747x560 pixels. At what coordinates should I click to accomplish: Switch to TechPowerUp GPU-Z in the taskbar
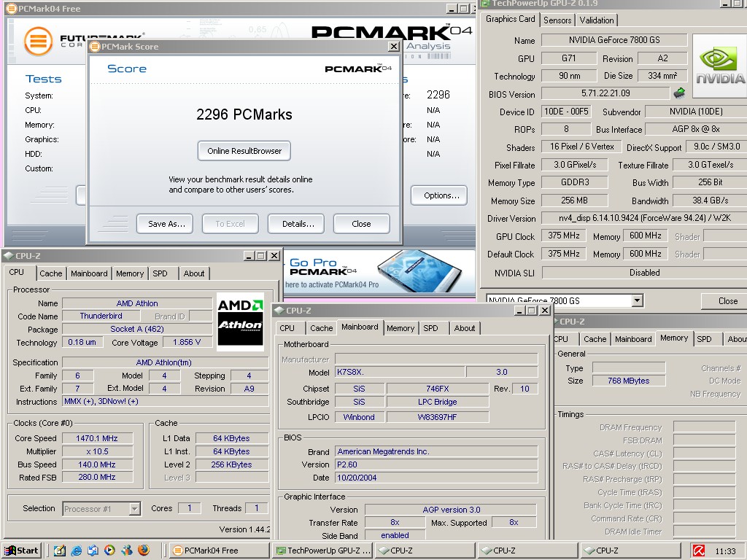[x=322, y=551]
